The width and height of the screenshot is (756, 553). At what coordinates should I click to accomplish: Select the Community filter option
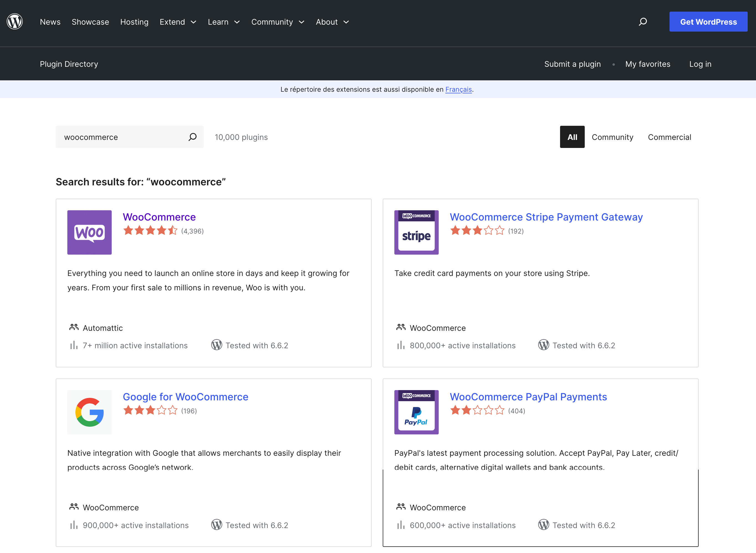(x=612, y=137)
